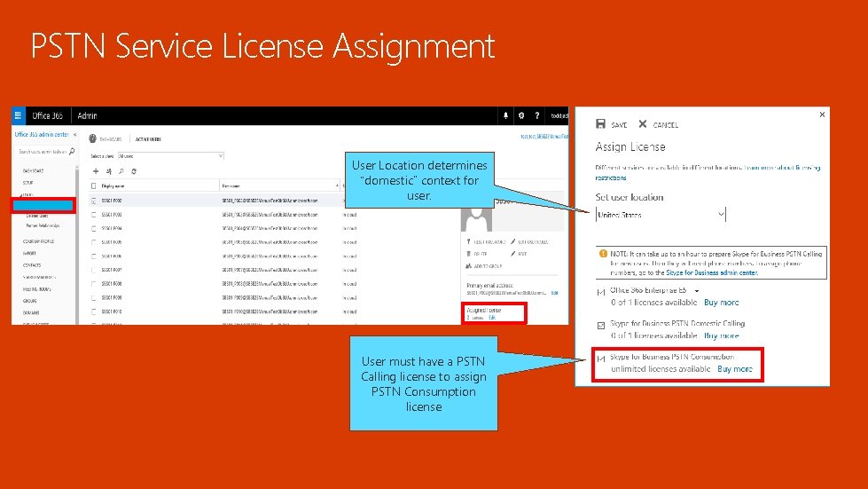Open Company Profile in left navigation

tap(38, 241)
